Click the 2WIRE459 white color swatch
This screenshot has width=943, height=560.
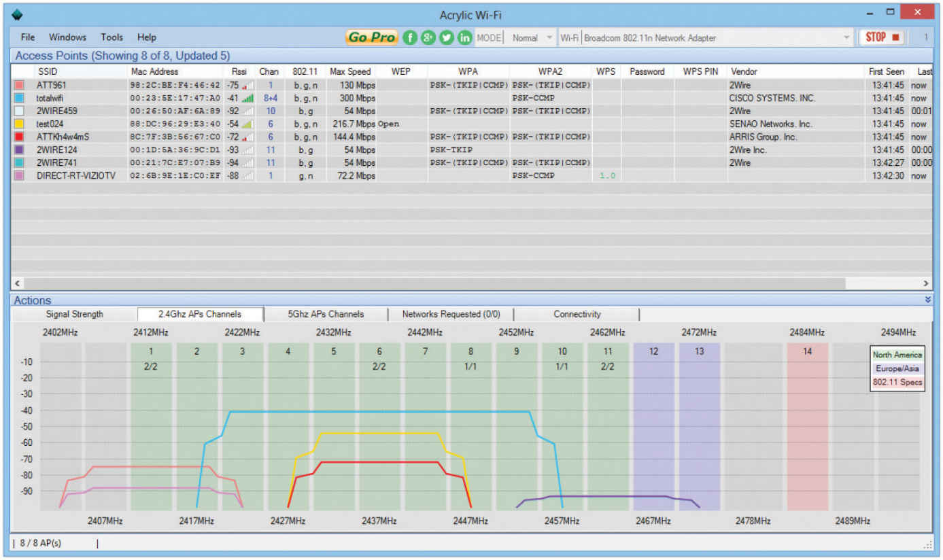click(19, 111)
